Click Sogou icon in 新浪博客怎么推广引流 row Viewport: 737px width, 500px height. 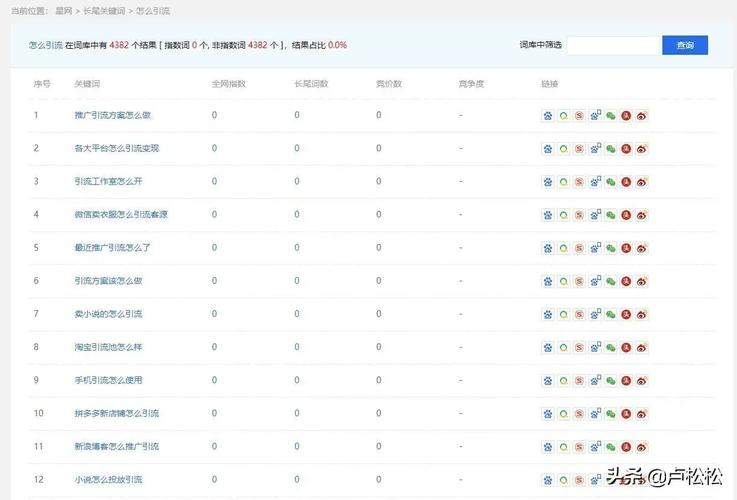[x=579, y=447]
